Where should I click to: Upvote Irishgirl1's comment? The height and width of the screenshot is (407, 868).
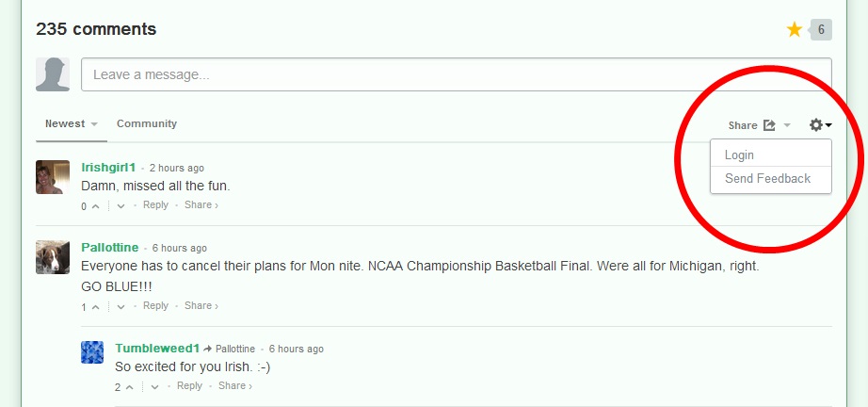96,206
